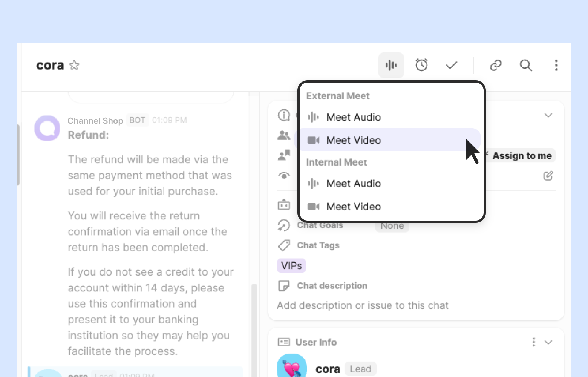
Task: Open the User Info three-dot options
Action: click(534, 342)
